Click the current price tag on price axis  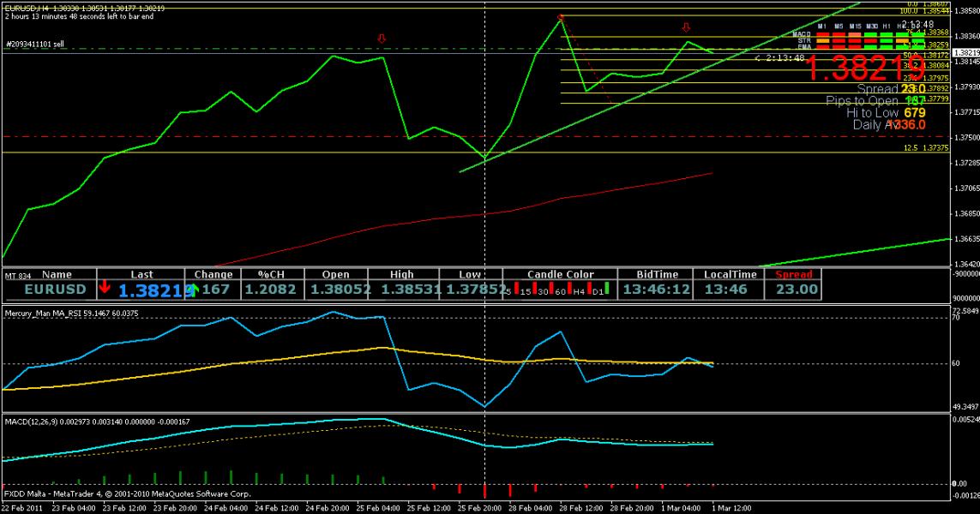coord(965,52)
